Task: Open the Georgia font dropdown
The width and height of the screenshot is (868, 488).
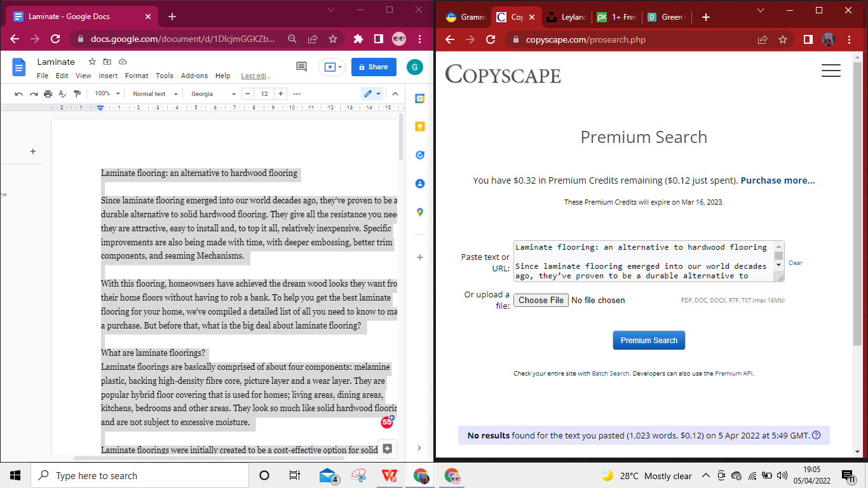Action: coord(213,93)
